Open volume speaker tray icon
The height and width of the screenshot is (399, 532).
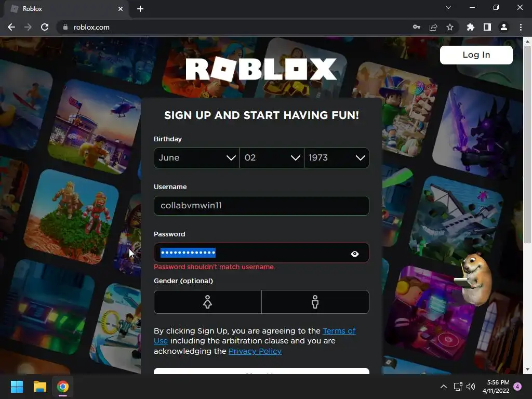(x=471, y=387)
